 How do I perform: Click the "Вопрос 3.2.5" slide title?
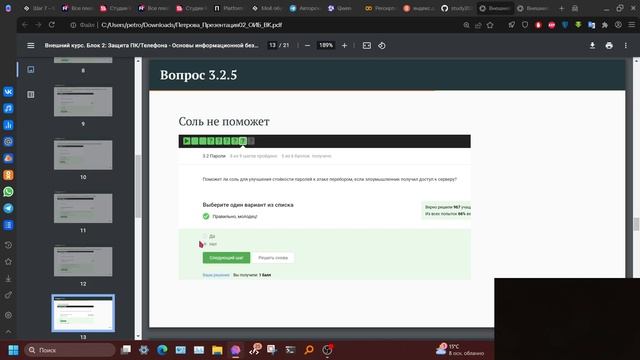click(x=198, y=75)
